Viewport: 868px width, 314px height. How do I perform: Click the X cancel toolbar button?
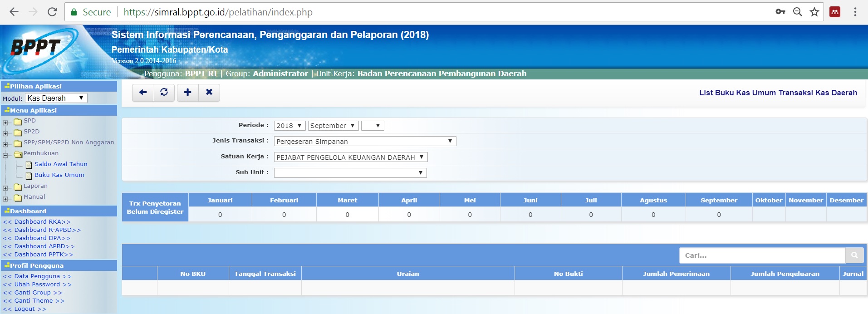click(209, 93)
